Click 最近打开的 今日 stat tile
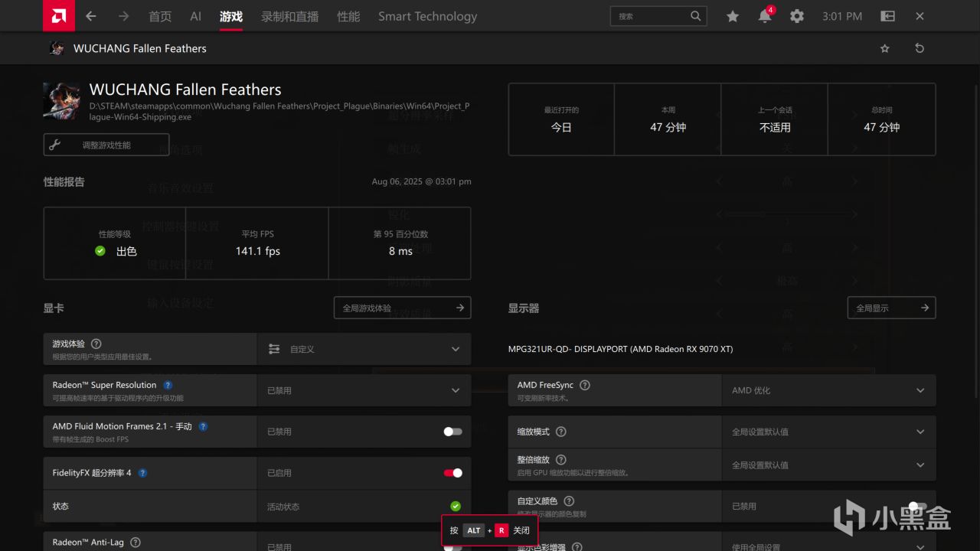Screen dimensions: 980x551 pos(561,119)
